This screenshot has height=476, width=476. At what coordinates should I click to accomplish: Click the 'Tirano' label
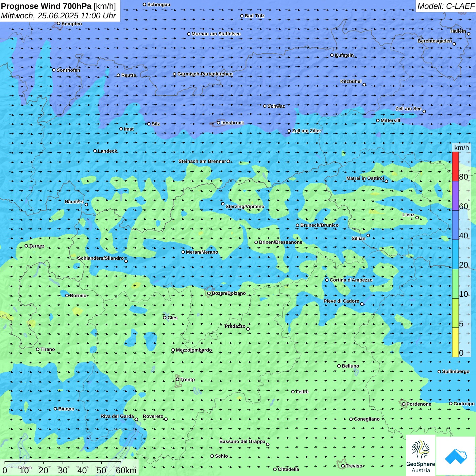48,349
